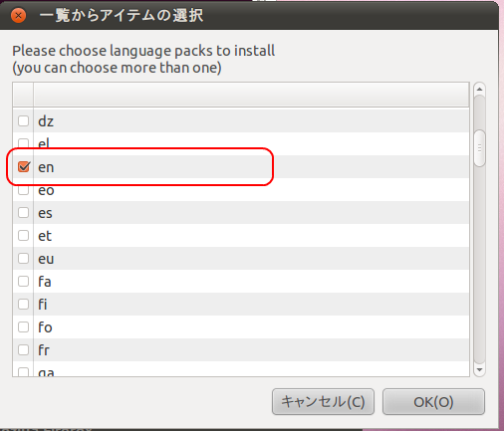The width and height of the screenshot is (504, 431).
Task: Close the dialog with the orange X button
Action: click(18, 15)
